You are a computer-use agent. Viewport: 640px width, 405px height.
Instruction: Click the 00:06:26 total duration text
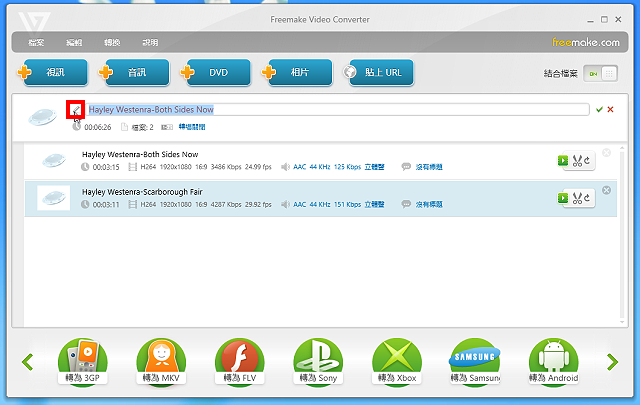(x=98, y=127)
